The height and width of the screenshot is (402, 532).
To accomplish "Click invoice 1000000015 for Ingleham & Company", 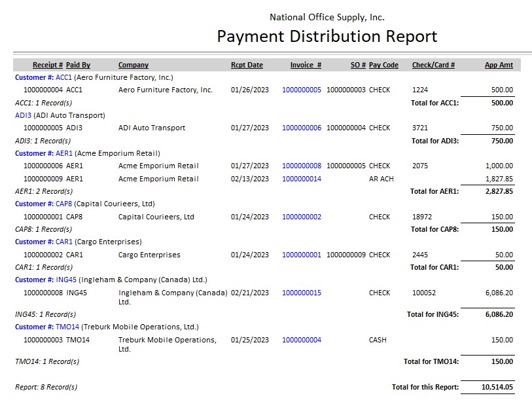I will click(x=301, y=293).
